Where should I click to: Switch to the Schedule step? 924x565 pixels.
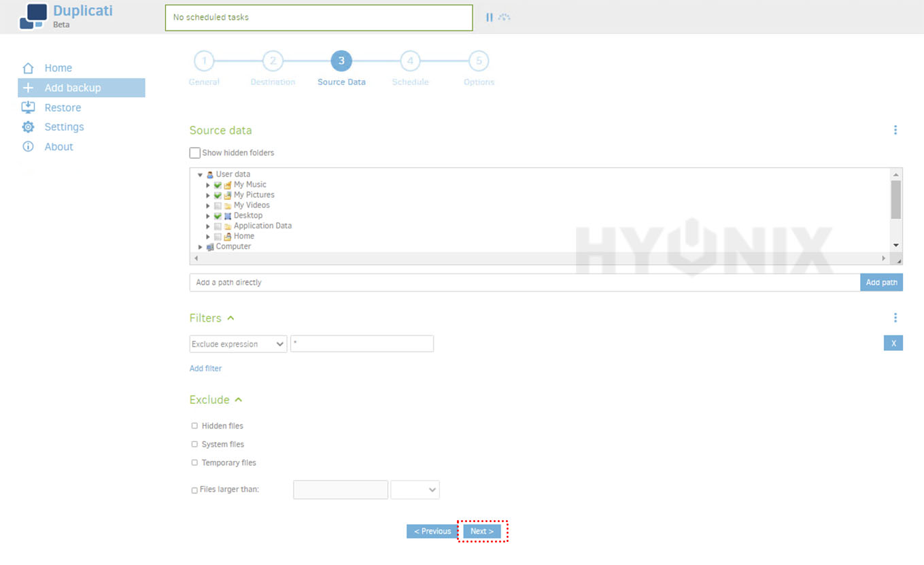coord(410,61)
